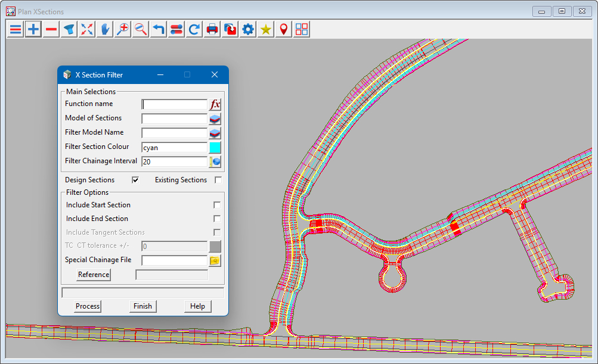
Task: Click the yellow star favourites icon
Action: [266, 29]
